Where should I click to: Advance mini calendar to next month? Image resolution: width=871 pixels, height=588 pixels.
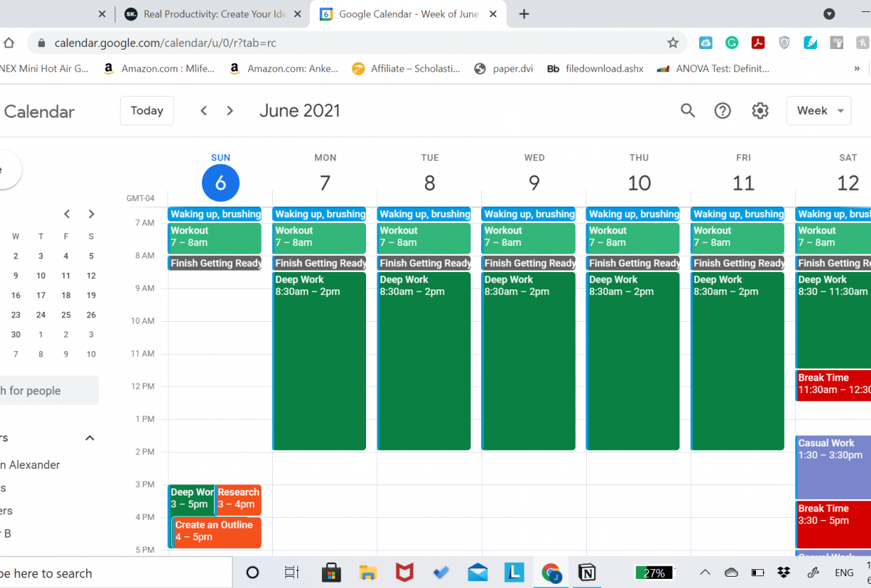tap(91, 214)
